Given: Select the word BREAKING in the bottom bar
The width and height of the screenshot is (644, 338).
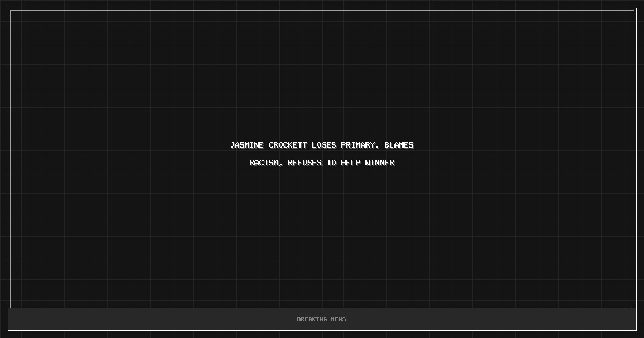Looking at the screenshot, I should [312, 319].
